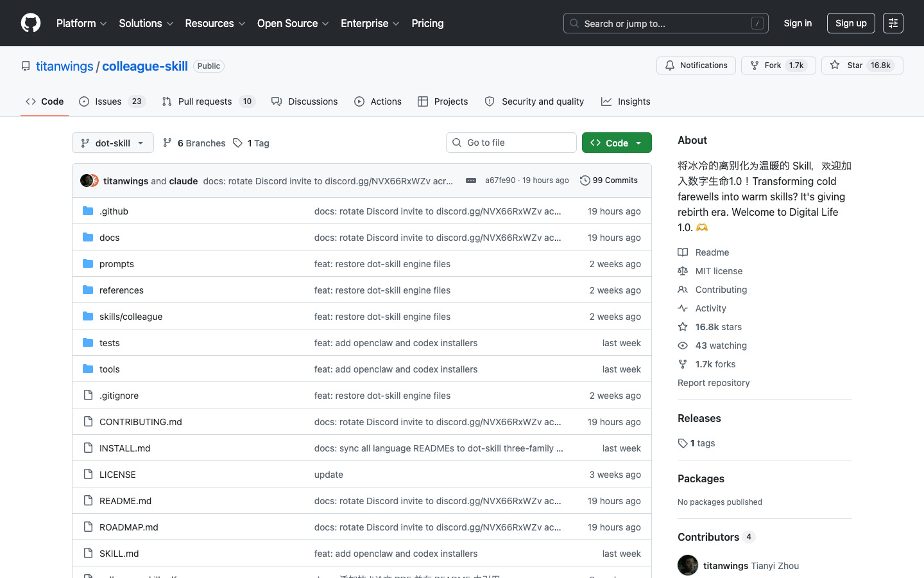The image size is (924, 578).
Task: Click the titanwings contributor avatar
Action: point(688,565)
